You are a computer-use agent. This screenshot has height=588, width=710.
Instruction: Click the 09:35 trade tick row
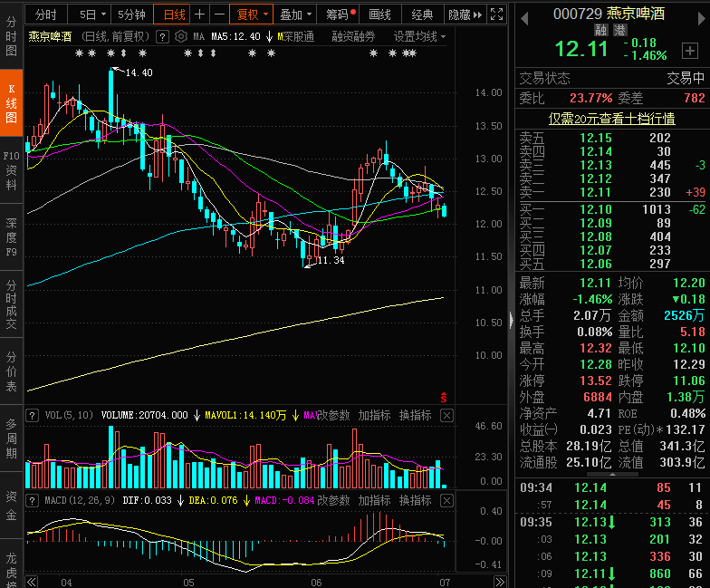coord(612,522)
